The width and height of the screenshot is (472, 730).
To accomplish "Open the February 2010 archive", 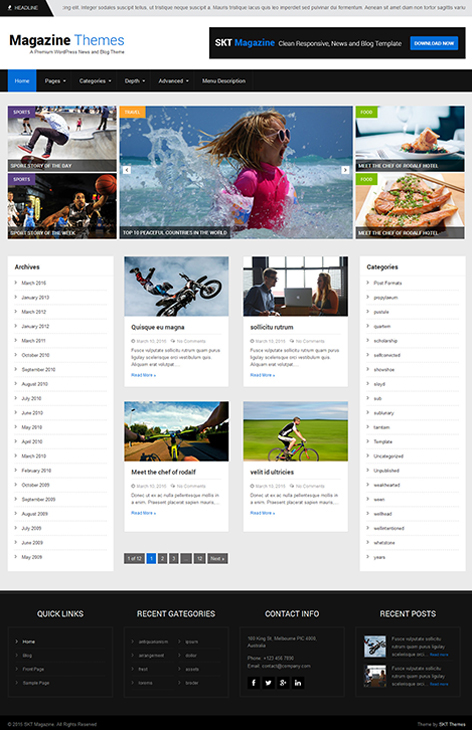I will coord(36,471).
